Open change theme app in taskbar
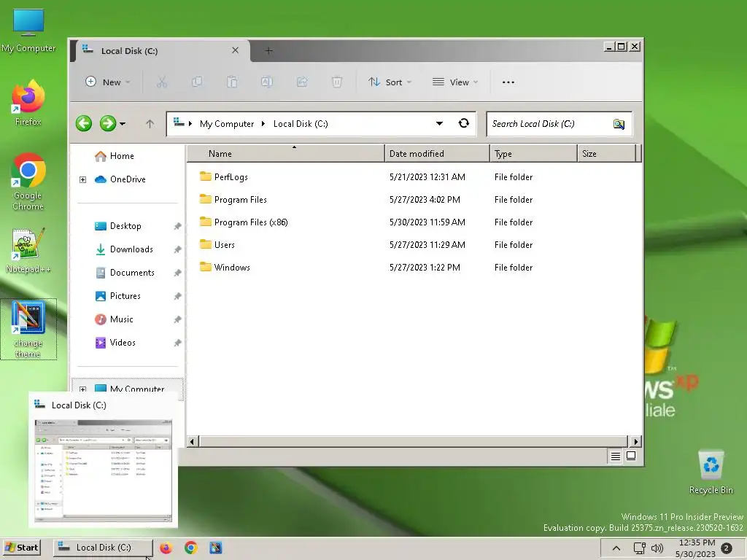Image resolution: width=747 pixels, height=560 pixels. [x=216, y=548]
